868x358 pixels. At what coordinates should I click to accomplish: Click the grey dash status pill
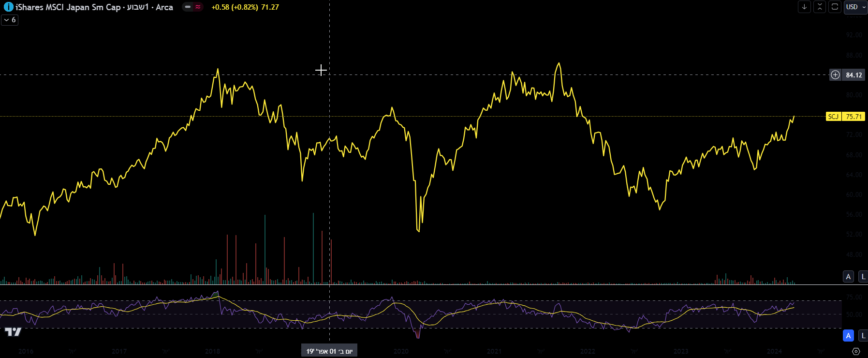coord(188,7)
